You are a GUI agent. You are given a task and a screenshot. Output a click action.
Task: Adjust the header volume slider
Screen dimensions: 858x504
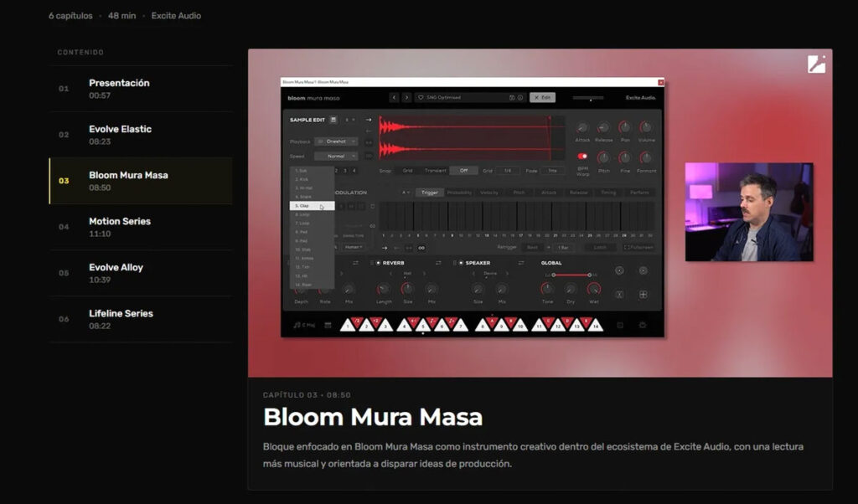click(588, 99)
